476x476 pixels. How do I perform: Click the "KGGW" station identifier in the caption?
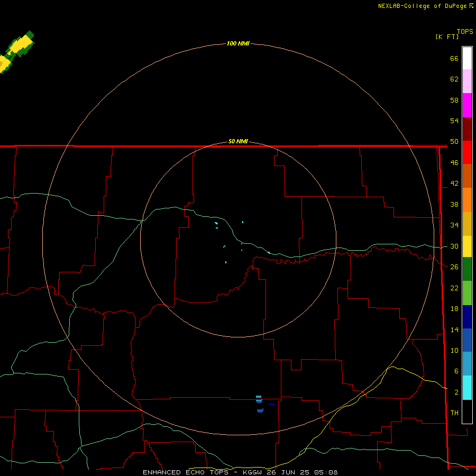[253, 472]
